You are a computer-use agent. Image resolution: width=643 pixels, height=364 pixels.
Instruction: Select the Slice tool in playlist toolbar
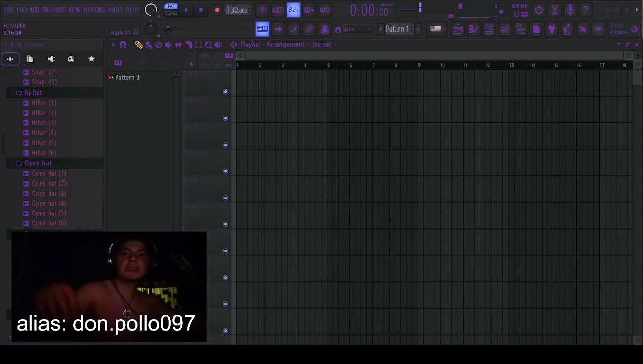tap(189, 44)
